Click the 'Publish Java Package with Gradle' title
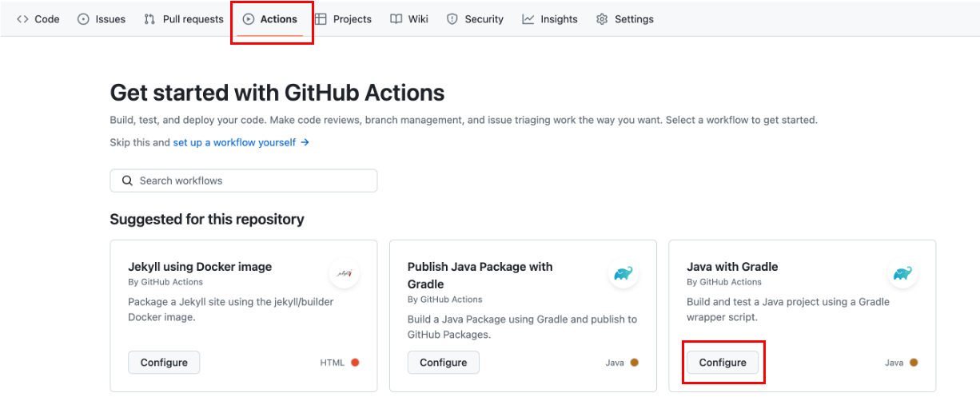 pos(480,276)
